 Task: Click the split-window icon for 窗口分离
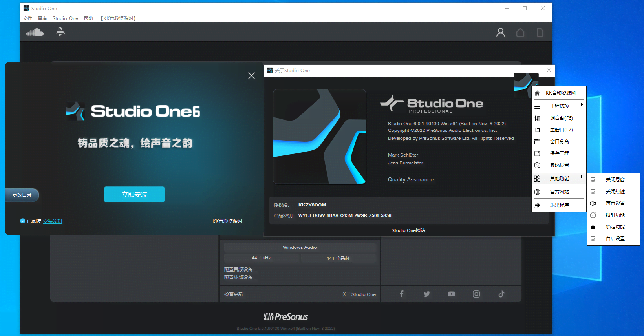(537, 142)
